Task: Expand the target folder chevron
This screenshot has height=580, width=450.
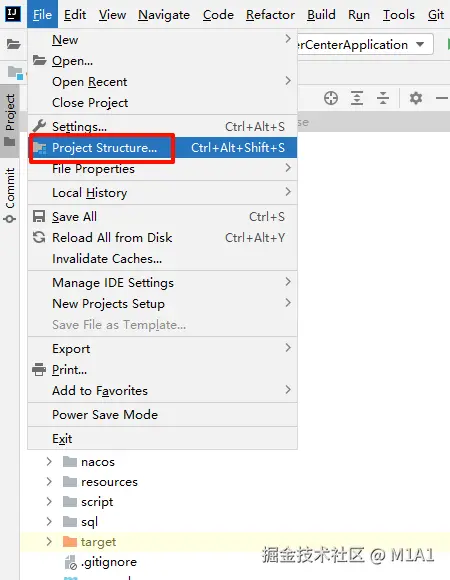Action: [49, 542]
